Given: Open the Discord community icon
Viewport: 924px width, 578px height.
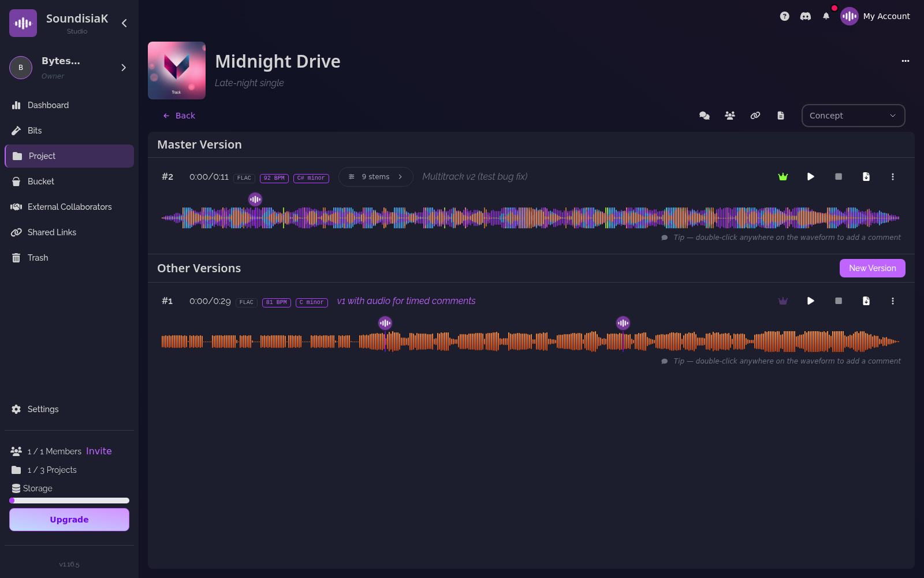Looking at the screenshot, I should 806,16.
